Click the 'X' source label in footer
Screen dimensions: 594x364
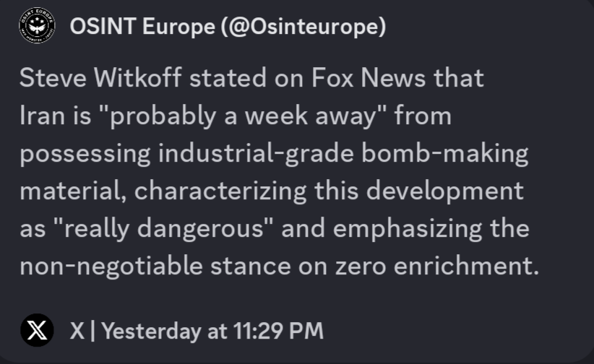point(77,331)
